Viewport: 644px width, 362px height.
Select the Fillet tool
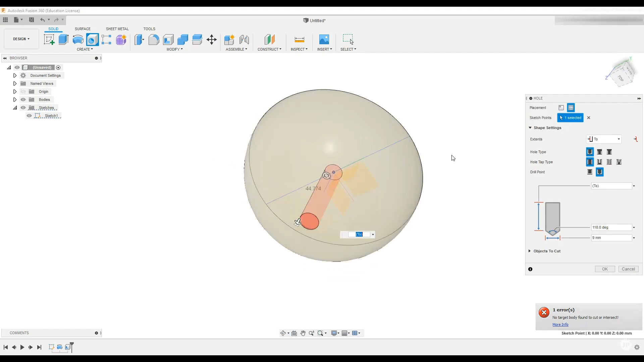[154, 40]
